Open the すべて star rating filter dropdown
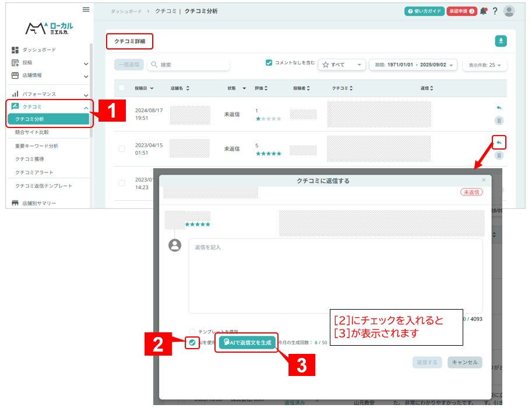The width and height of the screenshot is (532, 408). tap(341, 65)
